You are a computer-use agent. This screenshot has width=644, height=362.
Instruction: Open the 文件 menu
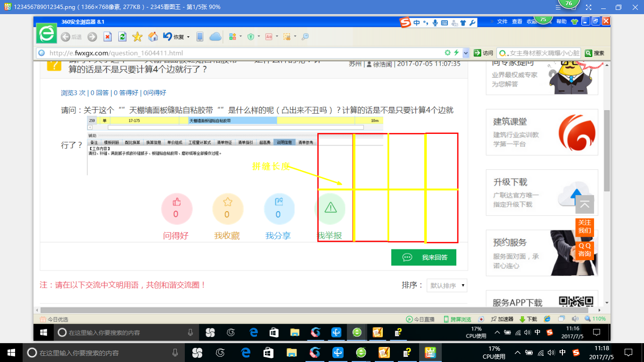point(502,21)
